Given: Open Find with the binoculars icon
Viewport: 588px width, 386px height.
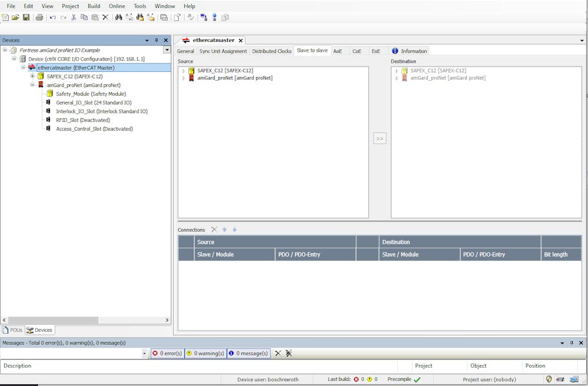Looking at the screenshot, I should (x=118, y=17).
